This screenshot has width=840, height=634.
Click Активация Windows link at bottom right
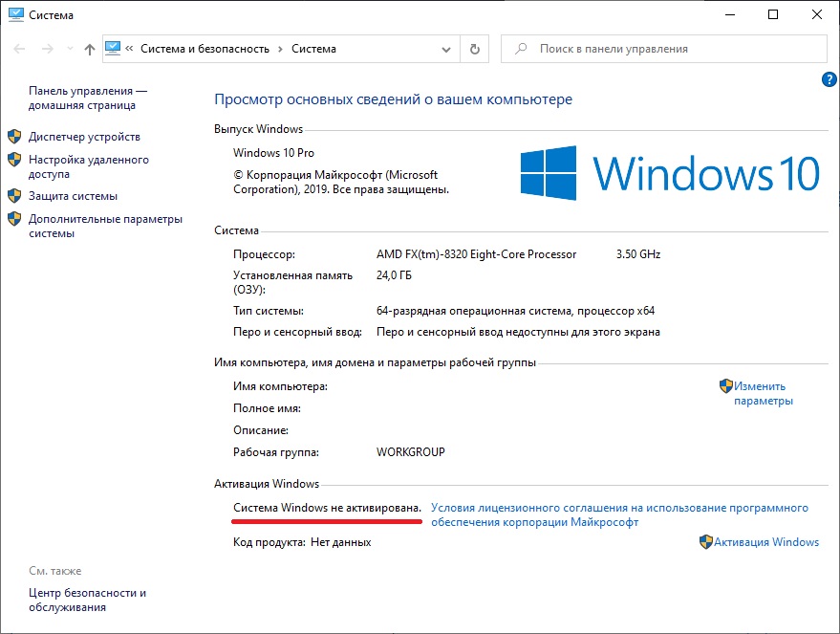(766, 542)
